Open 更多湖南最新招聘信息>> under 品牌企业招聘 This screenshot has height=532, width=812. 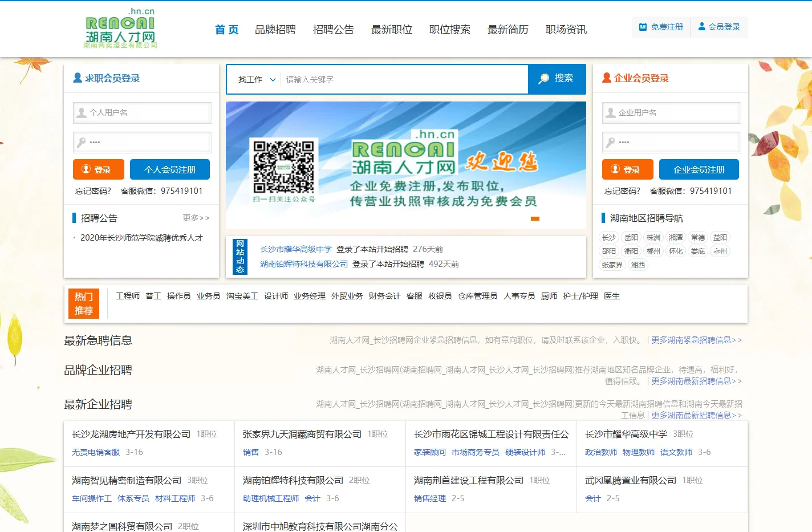(x=697, y=381)
